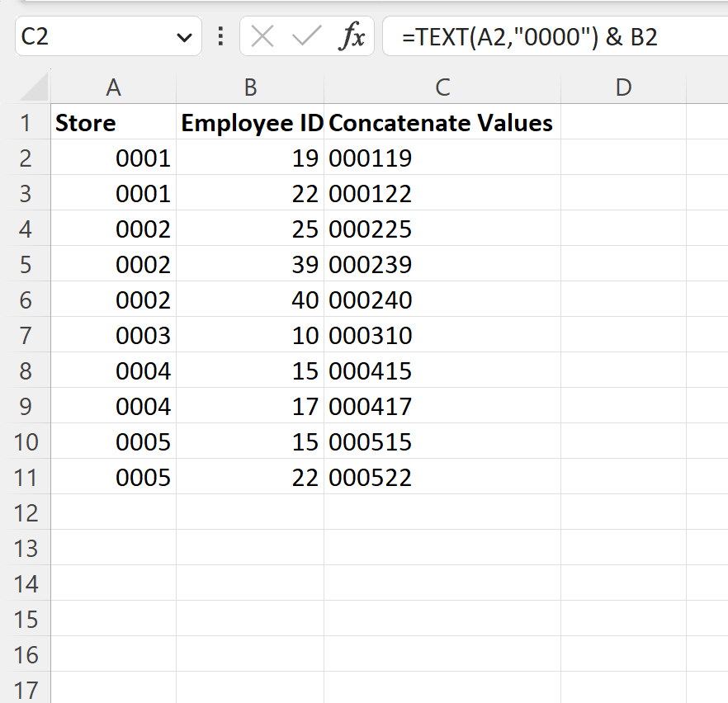
Task: Click the green checkmark to confirm formula entry
Action: point(305,36)
